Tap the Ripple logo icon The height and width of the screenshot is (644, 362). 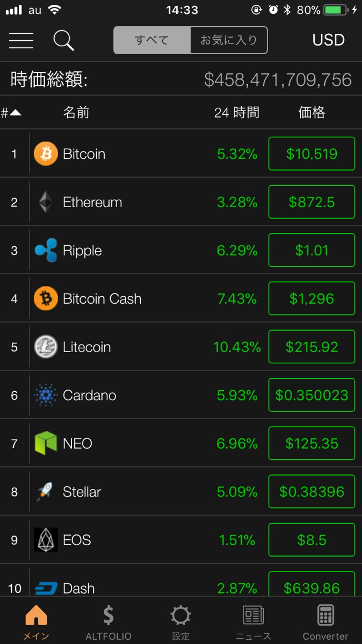(46, 251)
